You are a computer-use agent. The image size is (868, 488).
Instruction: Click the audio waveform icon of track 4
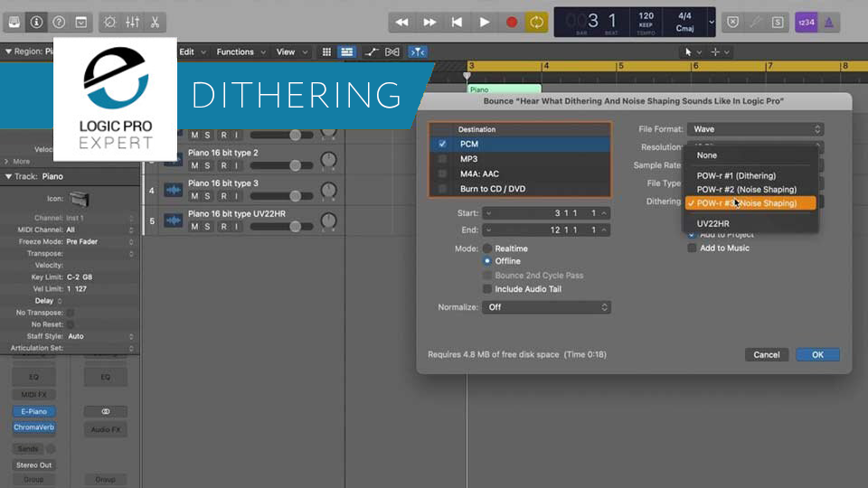click(x=174, y=191)
